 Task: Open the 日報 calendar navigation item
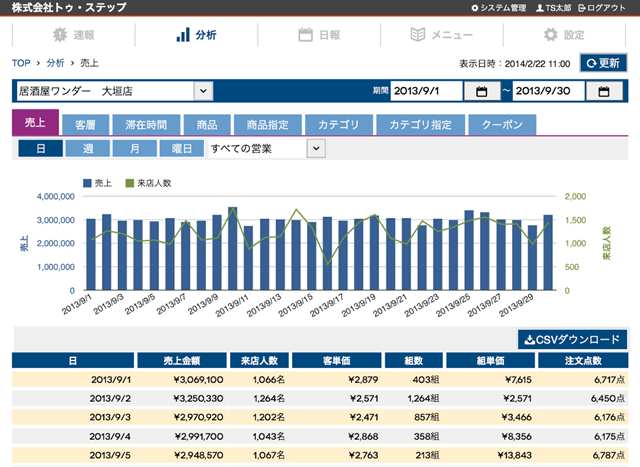[x=320, y=35]
